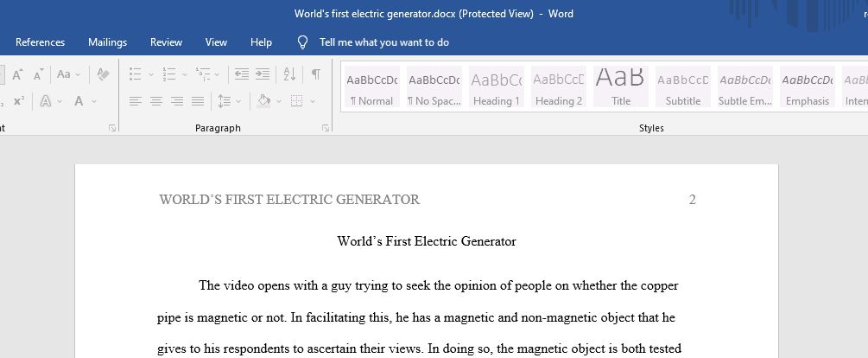Viewport: 868px width, 358px height.
Task: Apply the Normal style
Action: tap(372, 86)
